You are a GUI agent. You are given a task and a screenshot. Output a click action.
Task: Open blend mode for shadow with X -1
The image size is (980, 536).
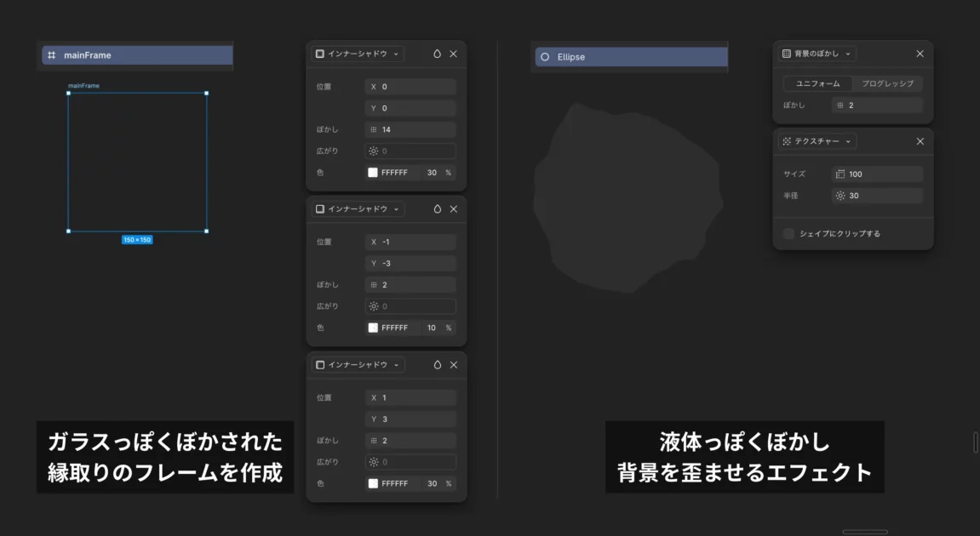[437, 209]
